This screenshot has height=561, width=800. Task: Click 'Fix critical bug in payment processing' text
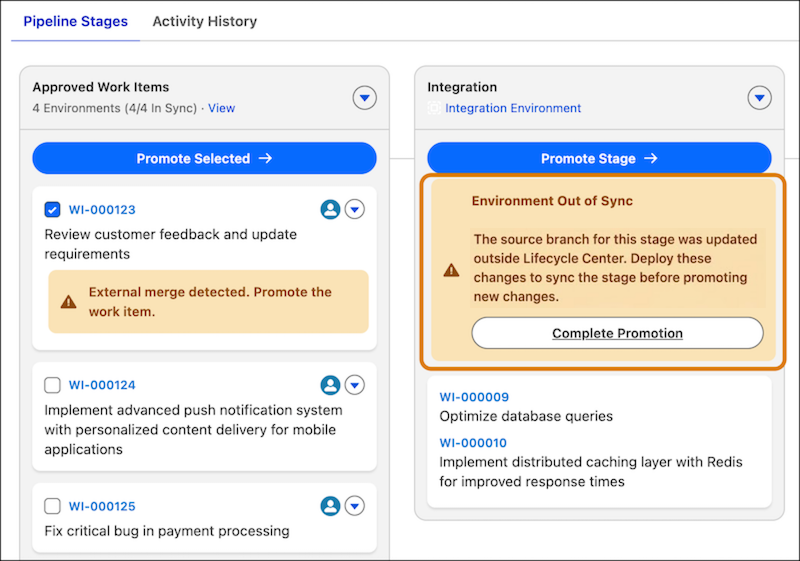(167, 531)
